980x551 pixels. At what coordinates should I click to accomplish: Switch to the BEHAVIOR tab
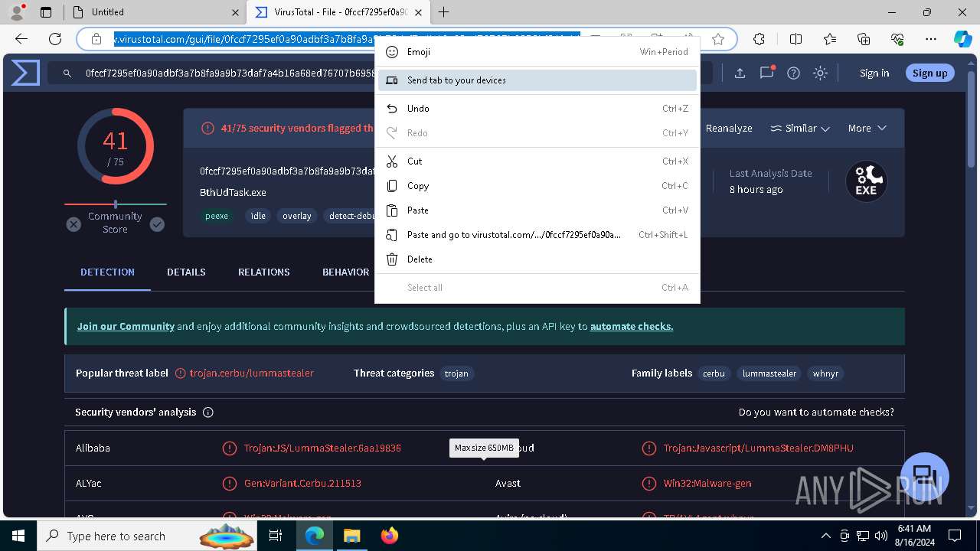(x=345, y=272)
